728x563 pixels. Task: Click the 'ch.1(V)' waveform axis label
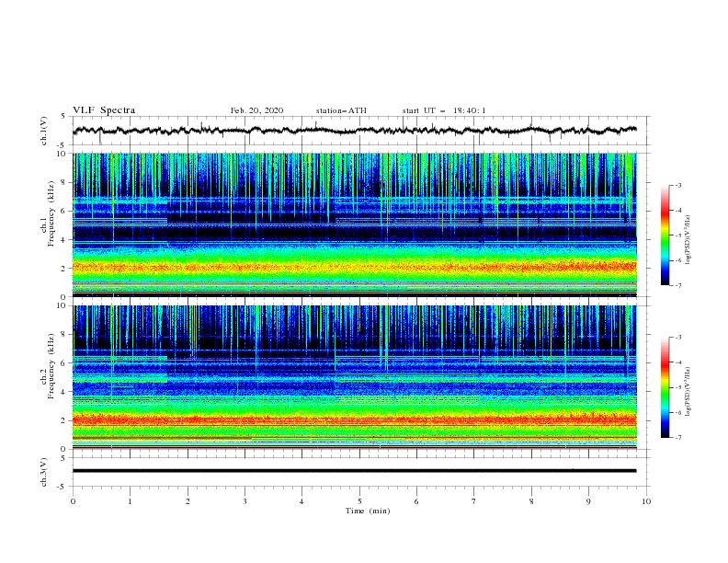[x=44, y=131]
